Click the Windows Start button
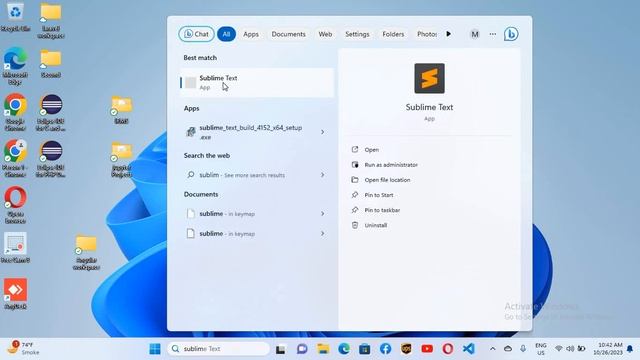 click(155, 349)
